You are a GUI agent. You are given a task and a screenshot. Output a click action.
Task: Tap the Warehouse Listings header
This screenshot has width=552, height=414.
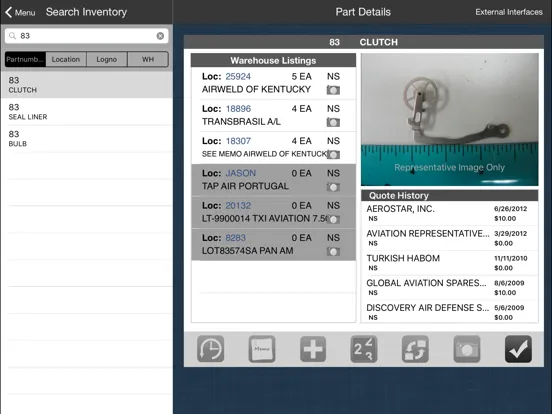point(273,60)
